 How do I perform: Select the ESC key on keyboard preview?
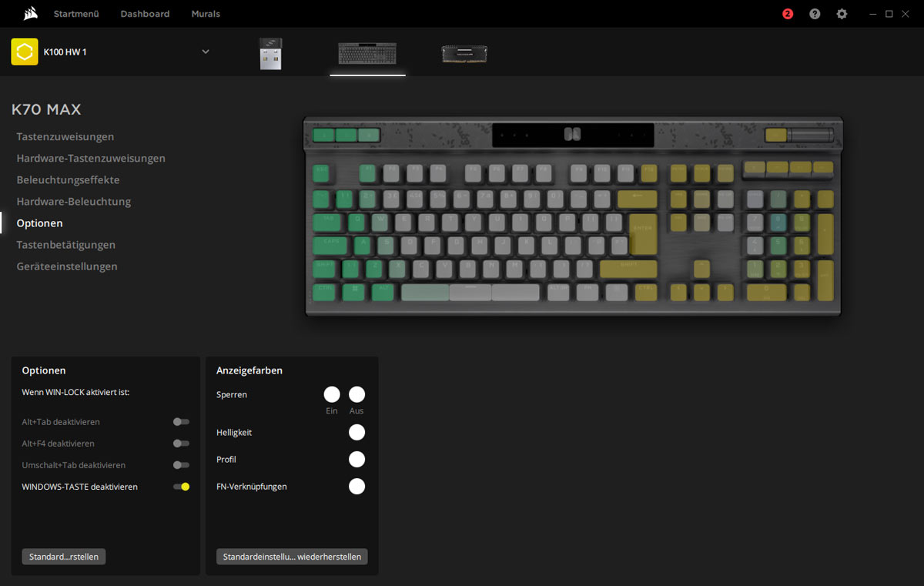322,172
